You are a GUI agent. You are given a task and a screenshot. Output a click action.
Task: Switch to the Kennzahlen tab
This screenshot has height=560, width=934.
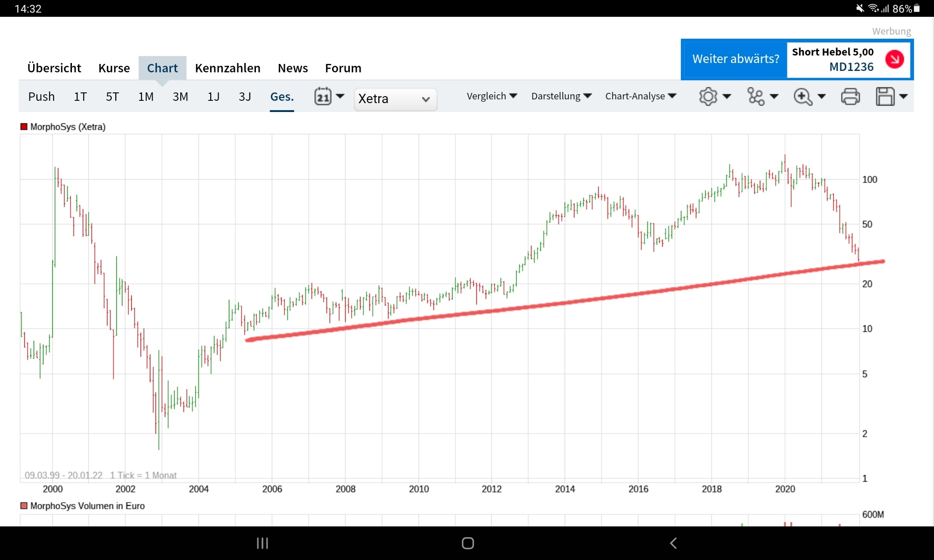click(227, 67)
